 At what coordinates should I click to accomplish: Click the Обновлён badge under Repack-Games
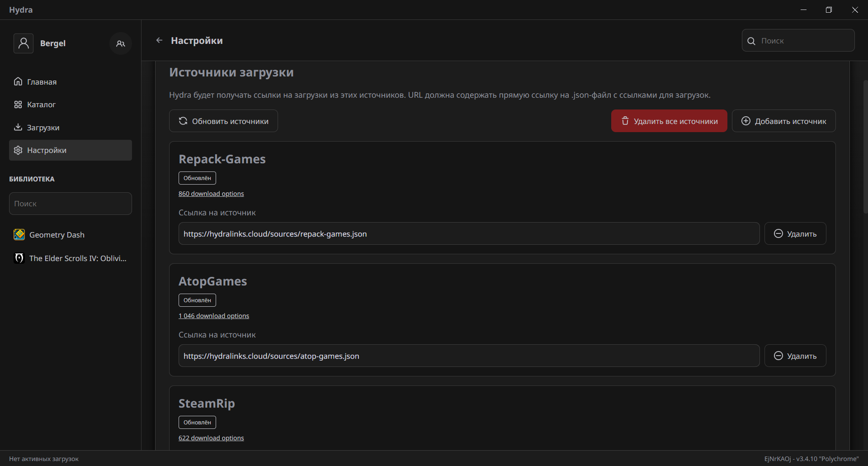[x=197, y=178]
